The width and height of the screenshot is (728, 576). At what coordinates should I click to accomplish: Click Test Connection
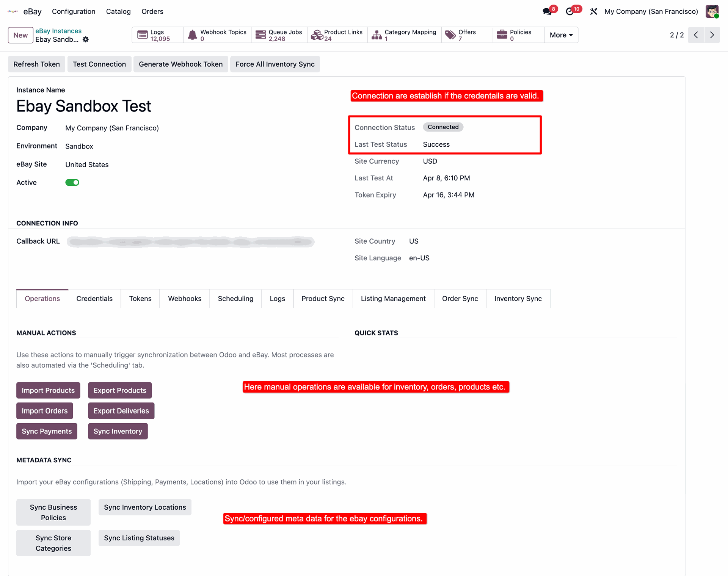(99, 64)
